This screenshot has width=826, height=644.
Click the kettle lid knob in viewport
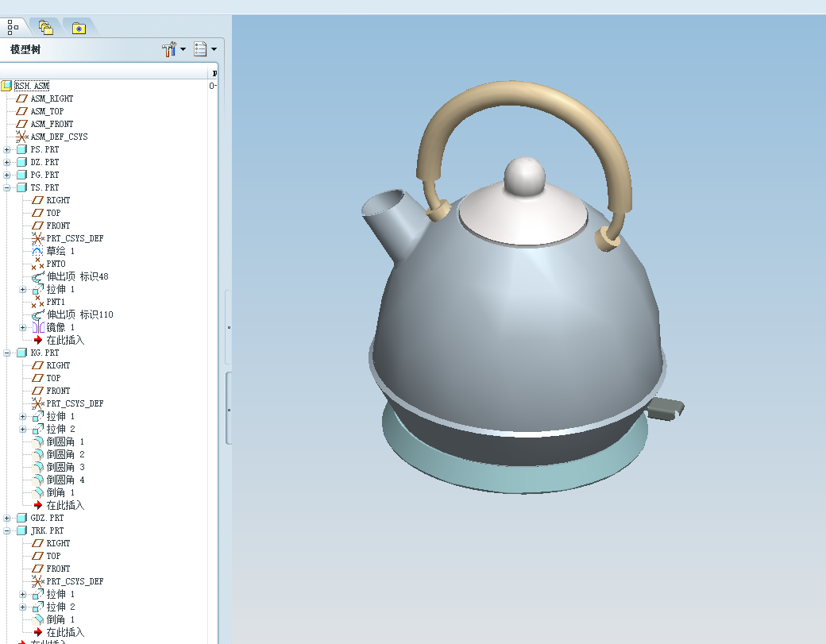[524, 176]
